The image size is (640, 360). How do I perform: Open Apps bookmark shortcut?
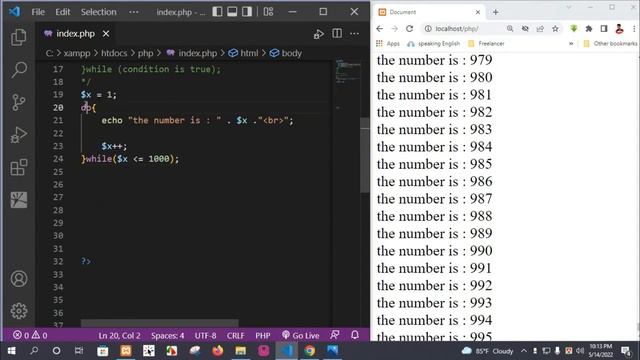pos(388,43)
